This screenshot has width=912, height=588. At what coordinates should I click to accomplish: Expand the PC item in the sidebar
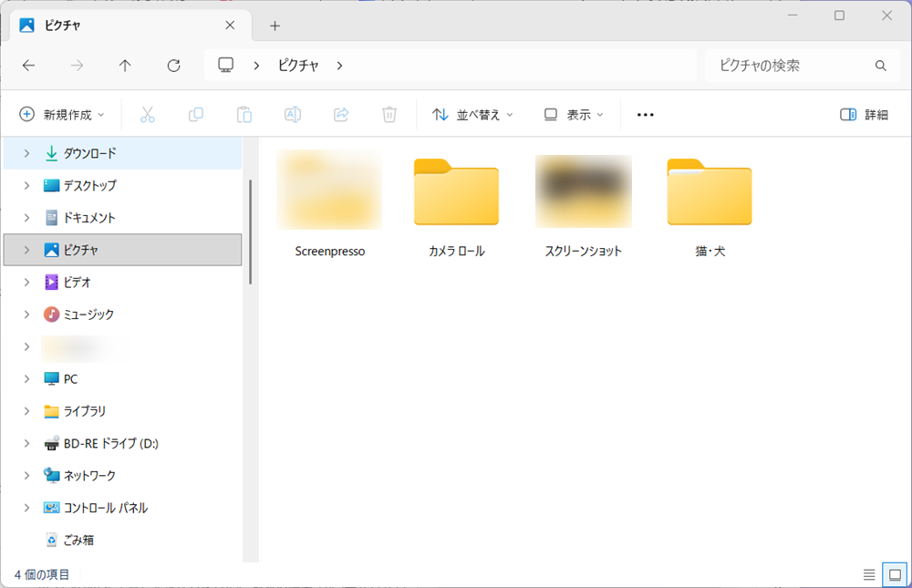(x=26, y=378)
